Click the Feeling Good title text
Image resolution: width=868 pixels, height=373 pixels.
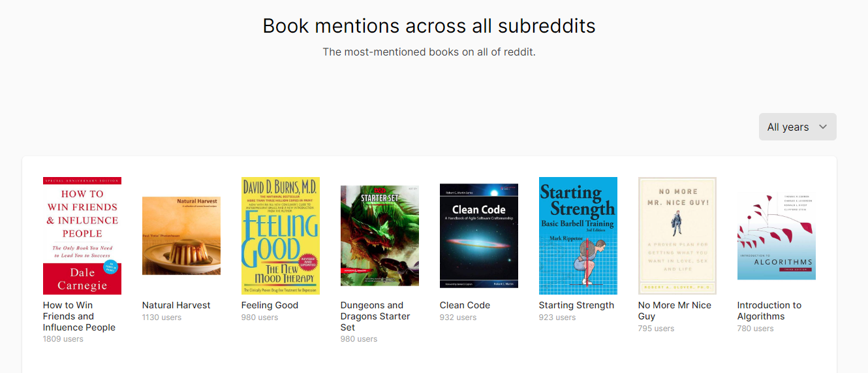coord(270,305)
